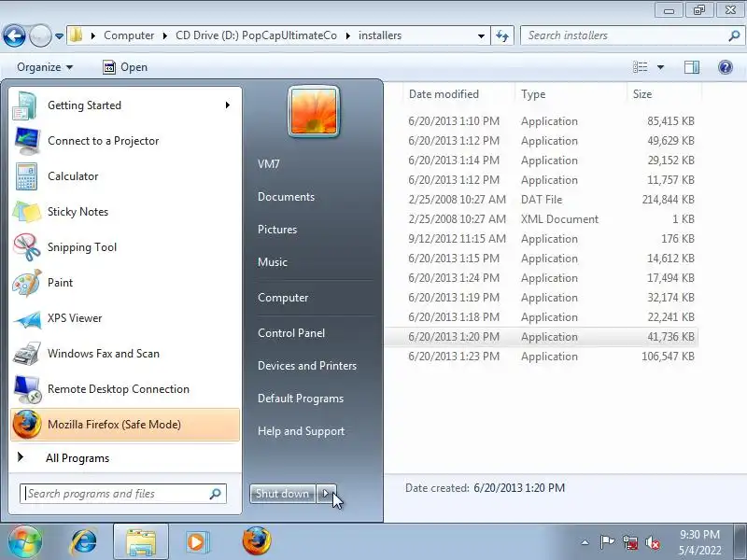This screenshot has width=747, height=560.
Task: Open Control Panel
Action: pyautogui.click(x=291, y=333)
